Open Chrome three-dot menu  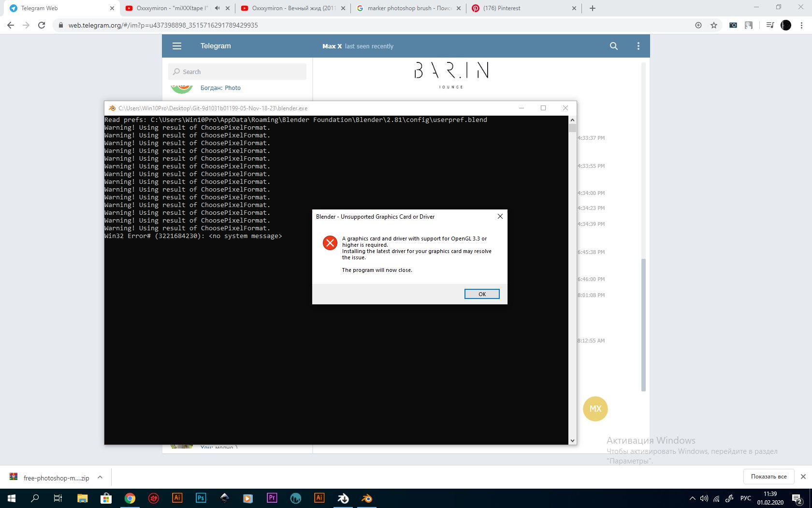coord(802,25)
